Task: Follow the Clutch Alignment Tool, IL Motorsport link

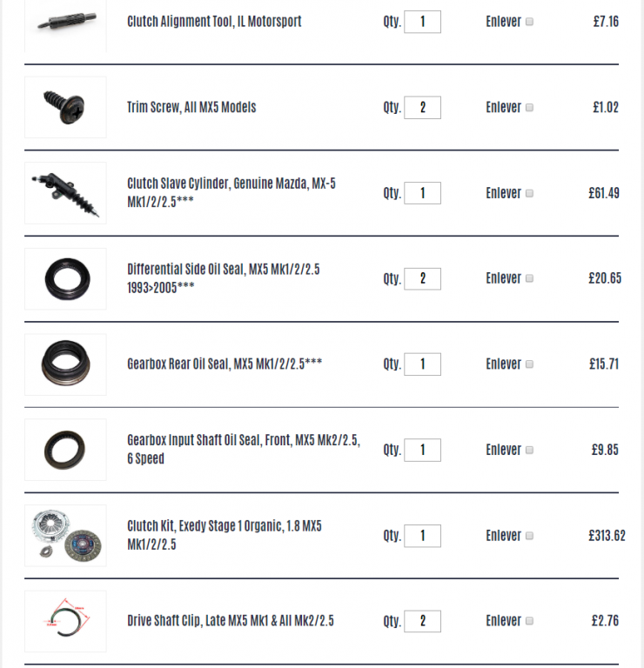Action: pyautogui.click(x=214, y=21)
